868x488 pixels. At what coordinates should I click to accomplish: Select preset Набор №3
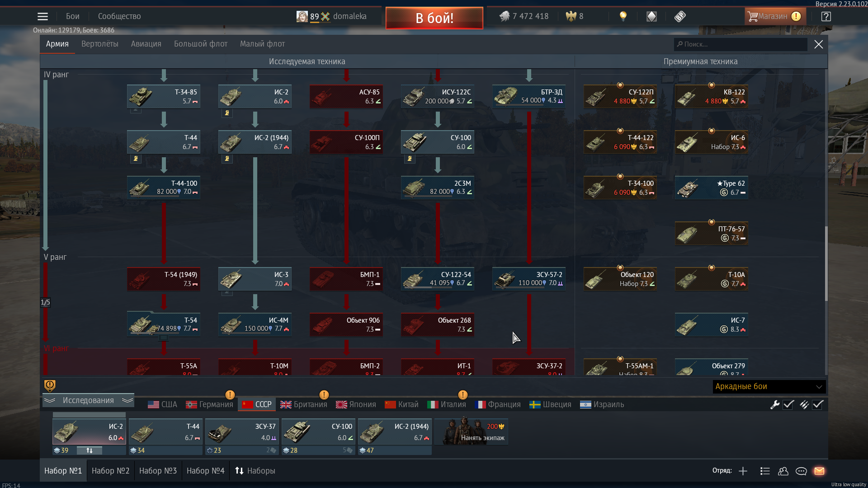tap(158, 471)
